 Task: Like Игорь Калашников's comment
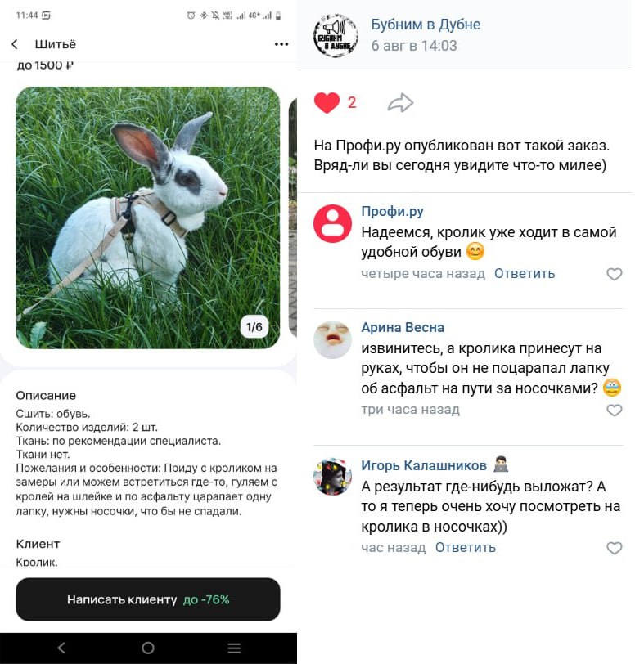point(615,548)
